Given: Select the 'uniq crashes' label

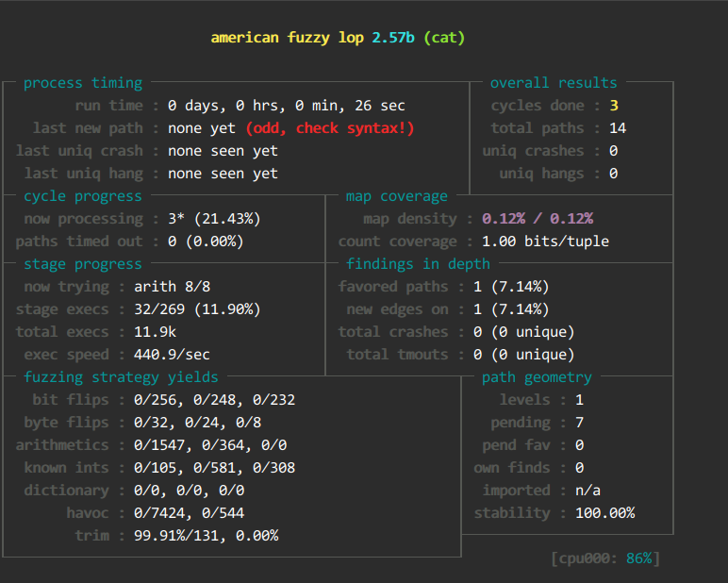Looking at the screenshot, I should click(533, 151).
